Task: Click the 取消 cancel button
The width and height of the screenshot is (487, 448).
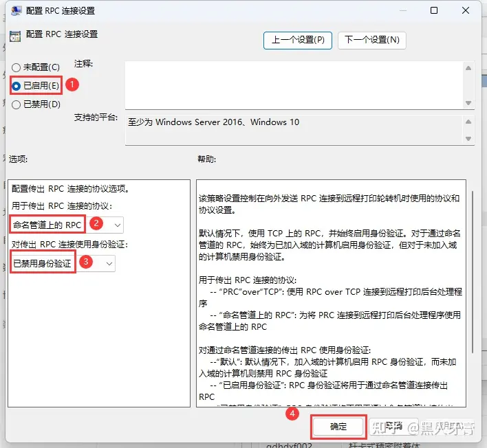Action: pyautogui.click(x=393, y=427)
